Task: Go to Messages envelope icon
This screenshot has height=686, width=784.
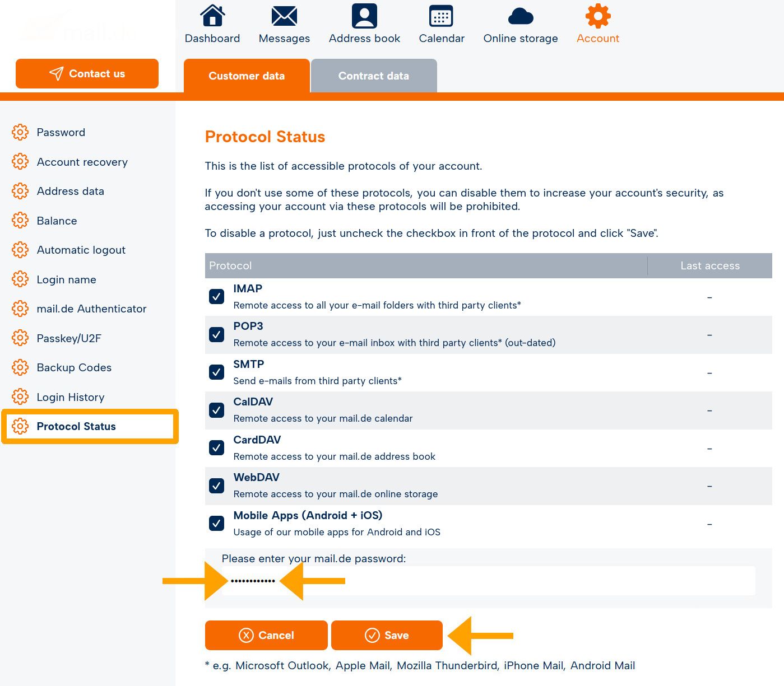Action: pos(284,16)
